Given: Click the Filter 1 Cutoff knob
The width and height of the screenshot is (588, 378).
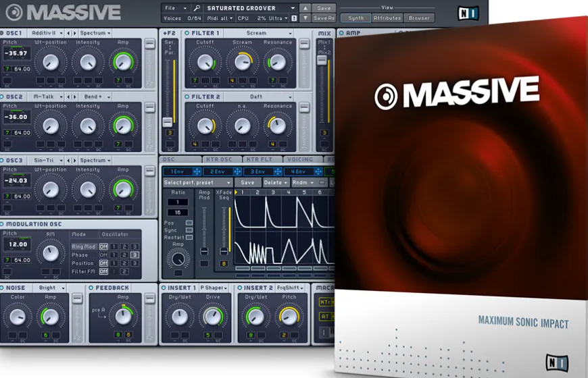Looking at the screenshot, I should tap(205, 62).
